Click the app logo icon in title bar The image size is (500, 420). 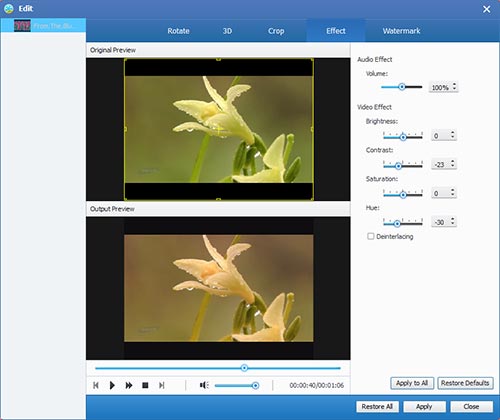[x=8, y=8]
